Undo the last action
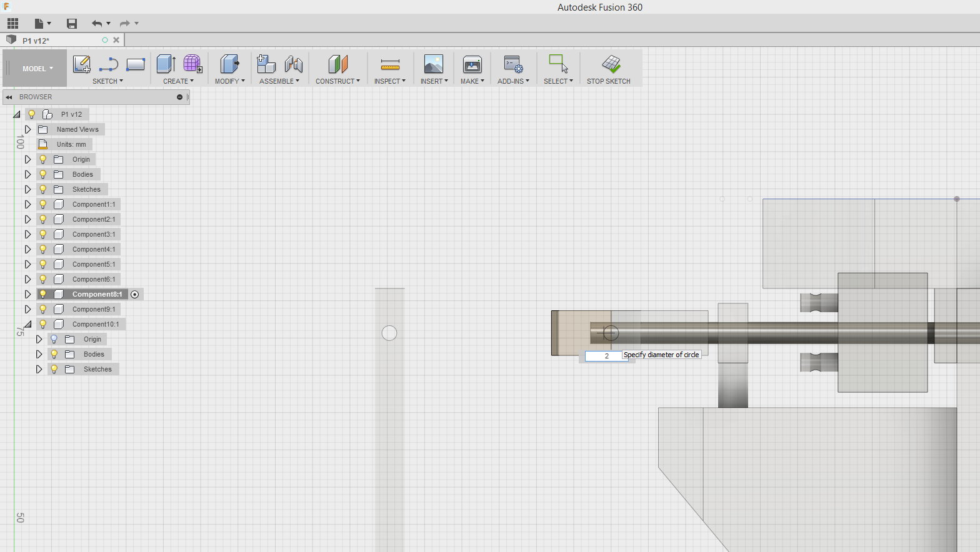Viewport: 980px width, 552px height. [97, 24]
